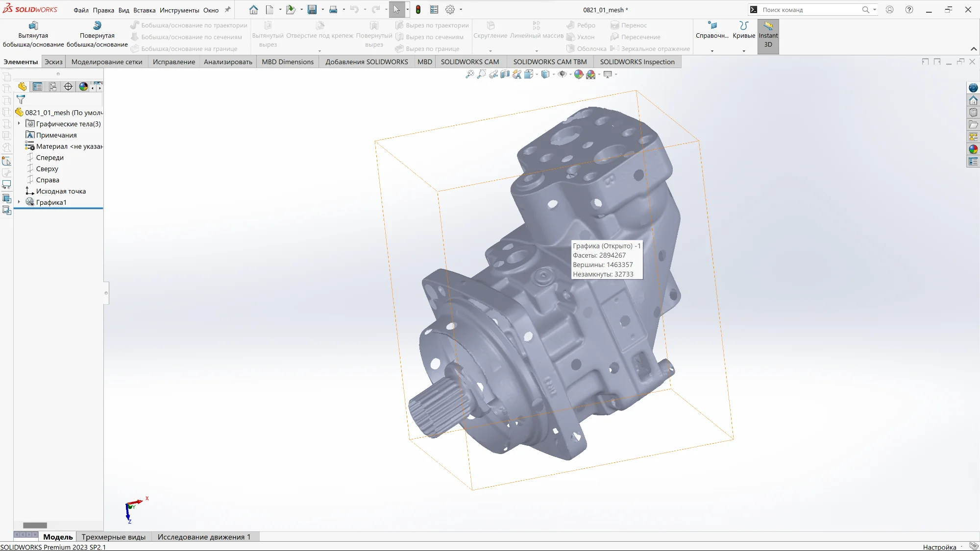Open the PropertyManager tab icon
Viewport: 980px width, 551px height.
point(38,87)
